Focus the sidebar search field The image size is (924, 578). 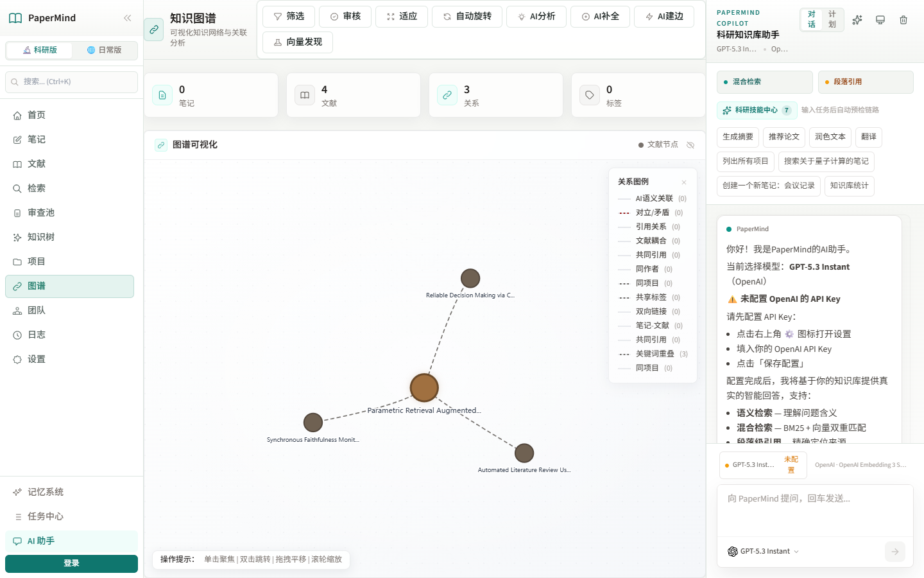click(x=71, y=82)
